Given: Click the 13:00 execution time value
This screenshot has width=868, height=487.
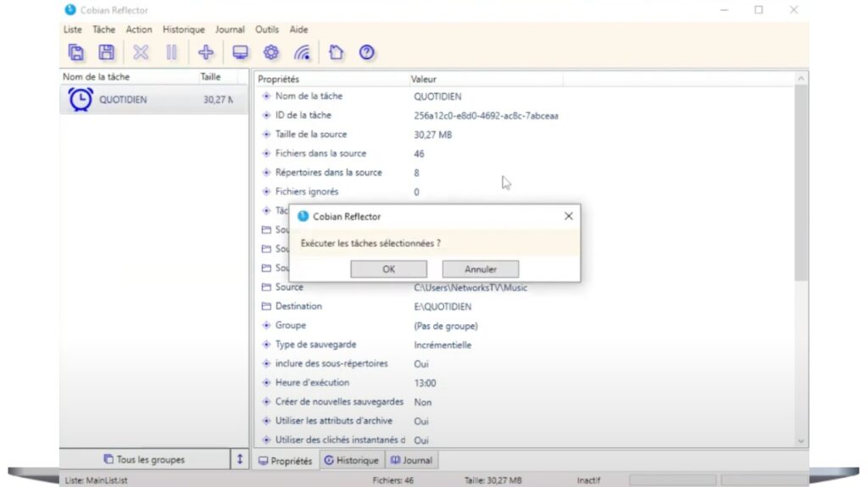Looking at the screenshot, I should 425,383.
